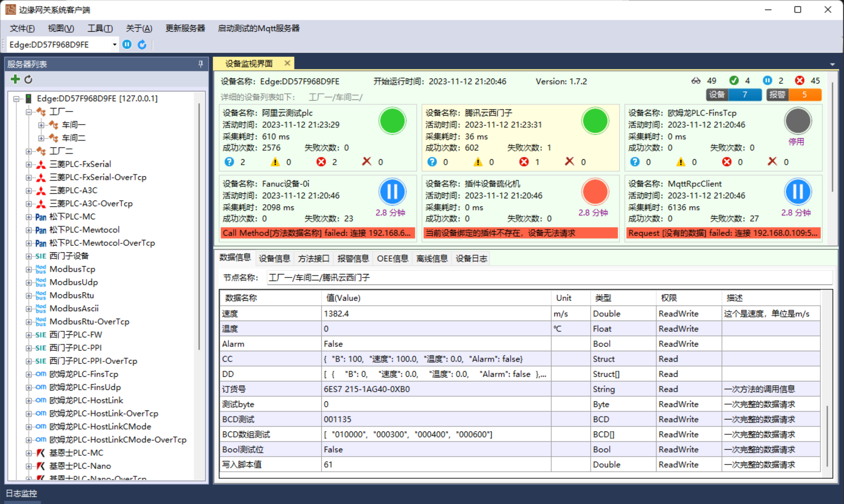Click the gray 停用 circle on 欧姆龙PLC-FinsTcp card
The image size is (844, 504).
tap(797, 121)
